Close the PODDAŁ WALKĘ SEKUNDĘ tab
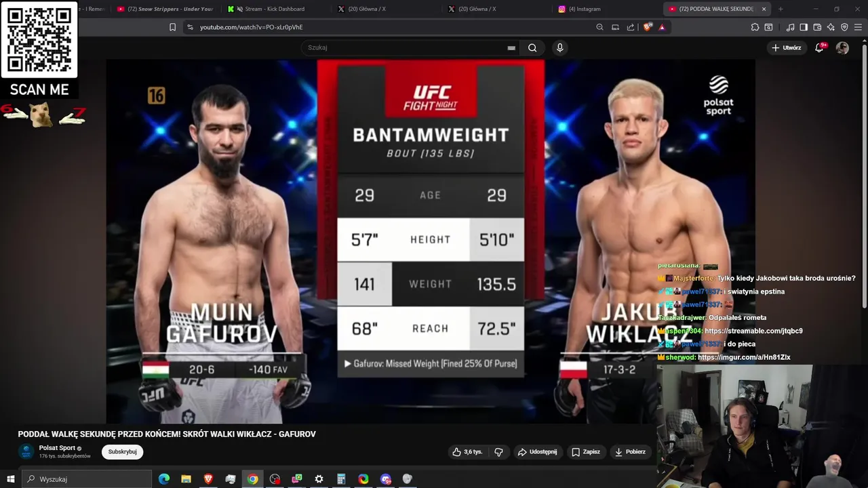The width and height of the screenshot is (868, 488). (x=764, y=9)
